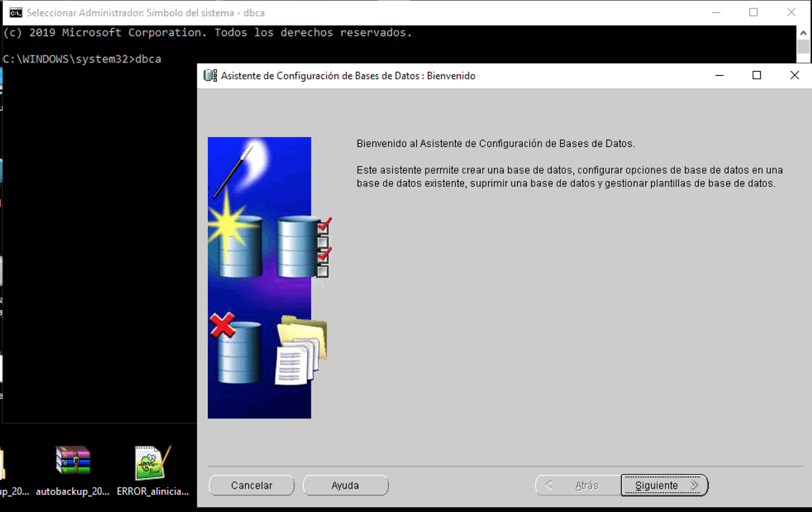The image size is (812, 512).
Task: Open Ayuda in the assistant dialog
Action: 346,485
